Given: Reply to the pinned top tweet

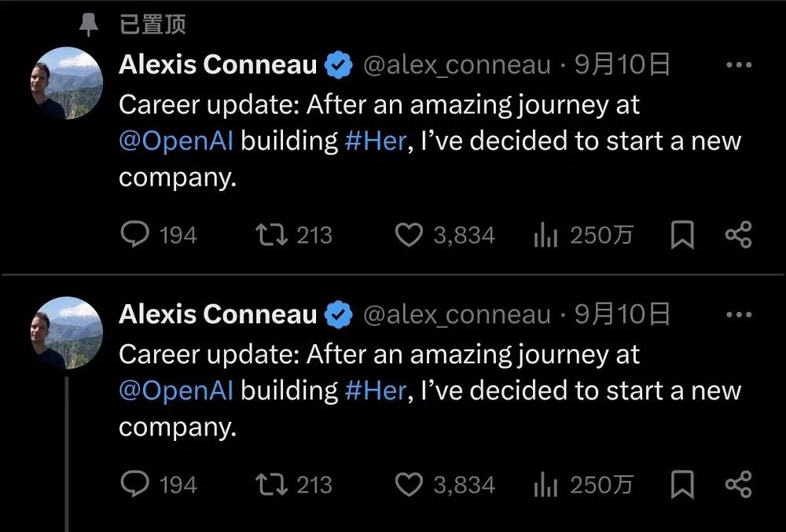Looking at the screenshot, I should [x=134, y=235].
